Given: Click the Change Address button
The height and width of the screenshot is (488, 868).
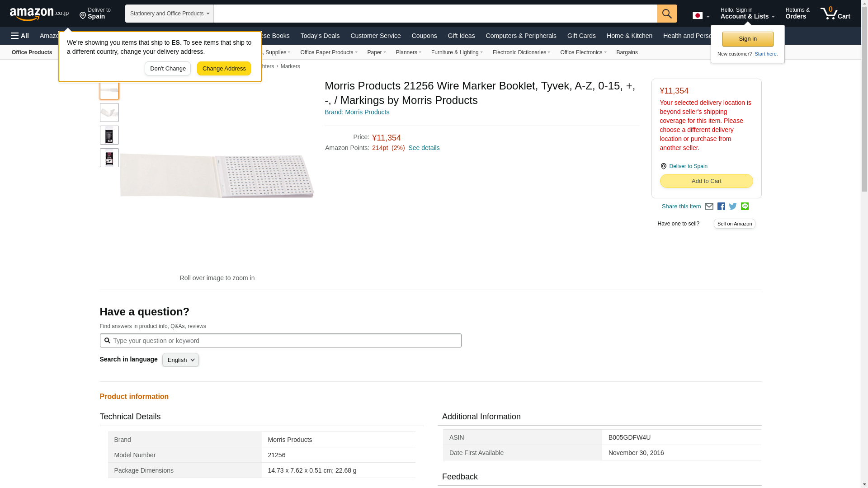Looking at the screenshot, I should tap(224, 69).
